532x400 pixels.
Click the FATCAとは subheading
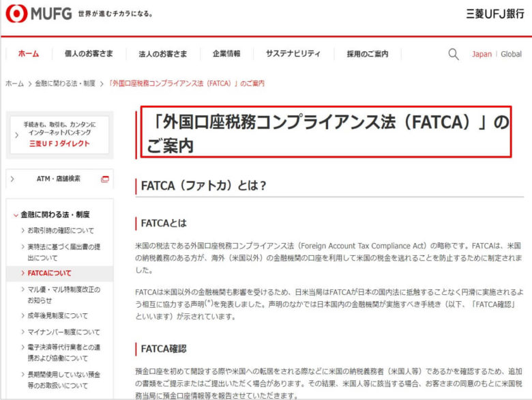coord(164,223)
